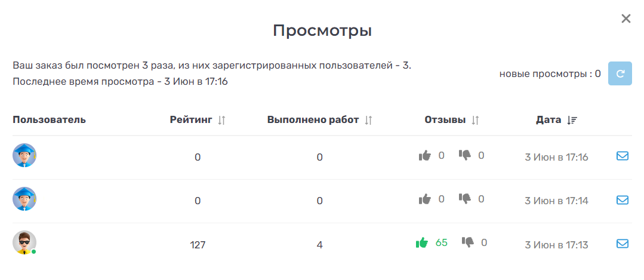Click the 65 positive reviews count
644x280 pixels.
tap(442, 242)
